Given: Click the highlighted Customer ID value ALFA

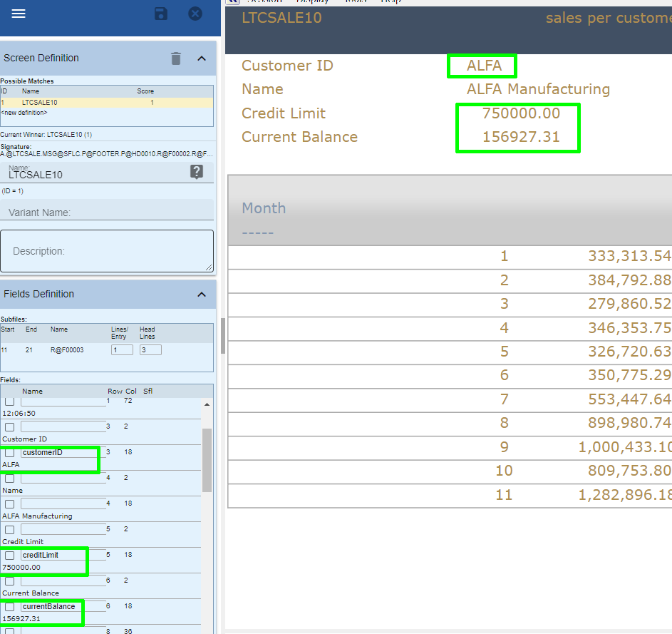Looking at the screenshot, I should point(484,66).
